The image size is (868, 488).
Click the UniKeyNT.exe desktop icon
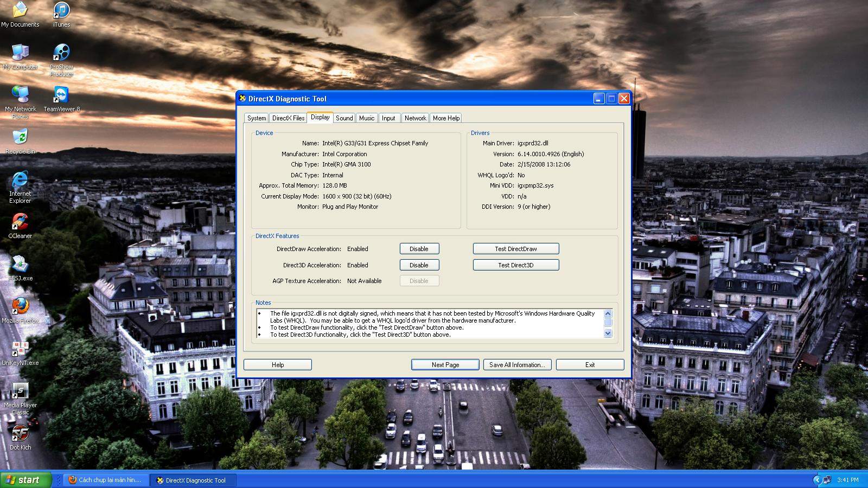[x=20, y=349]
